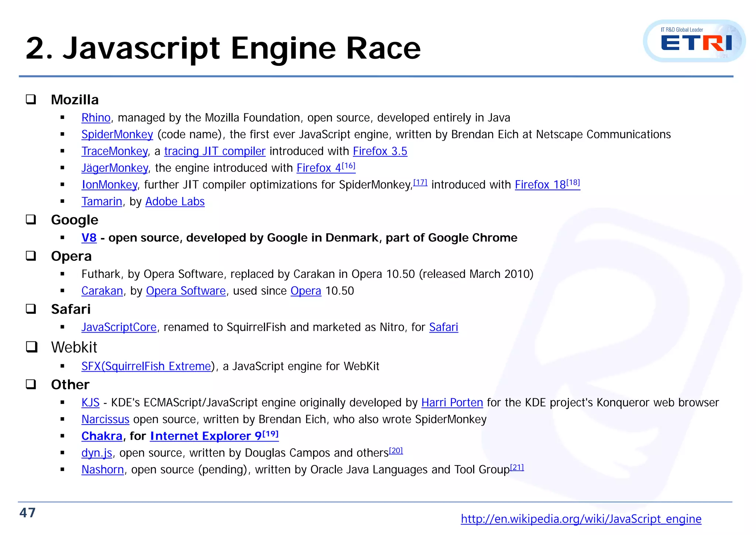This screenshot has height=535, width=756.
Task: Follow the Narcissus link
Action: pyautogui.click(x=105, y=420)
